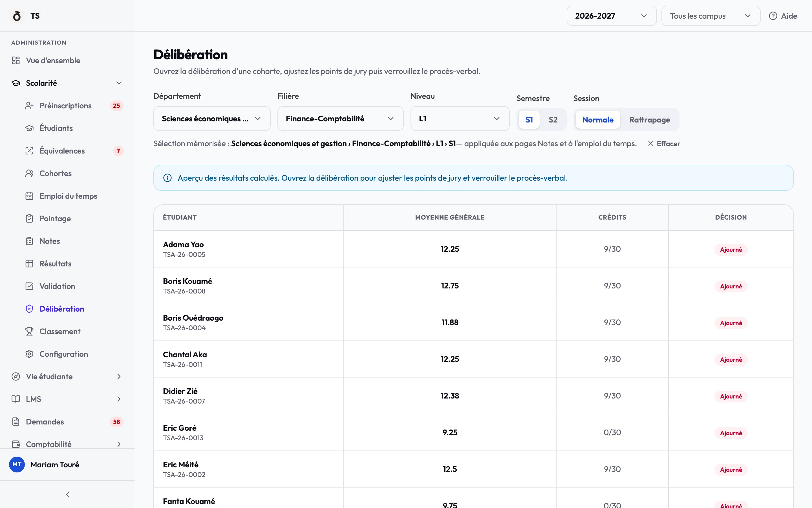Screen dimensions: 812x508
Task: Switch to semester S2
Action: coord(553,120)
